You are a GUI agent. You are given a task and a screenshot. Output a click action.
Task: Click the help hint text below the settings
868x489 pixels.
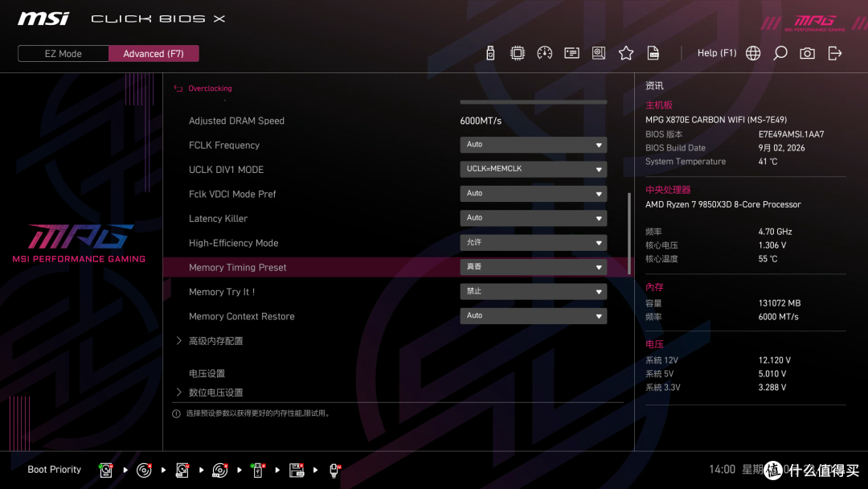click(x=259, y=413)
